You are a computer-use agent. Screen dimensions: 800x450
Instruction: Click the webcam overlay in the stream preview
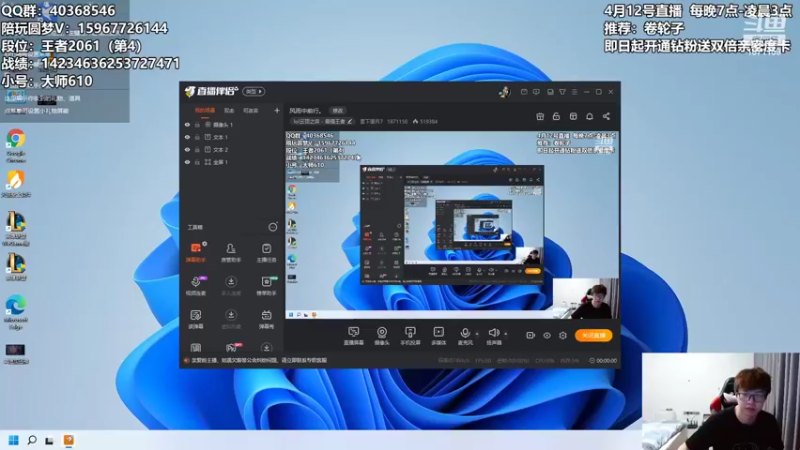point(586,298)
